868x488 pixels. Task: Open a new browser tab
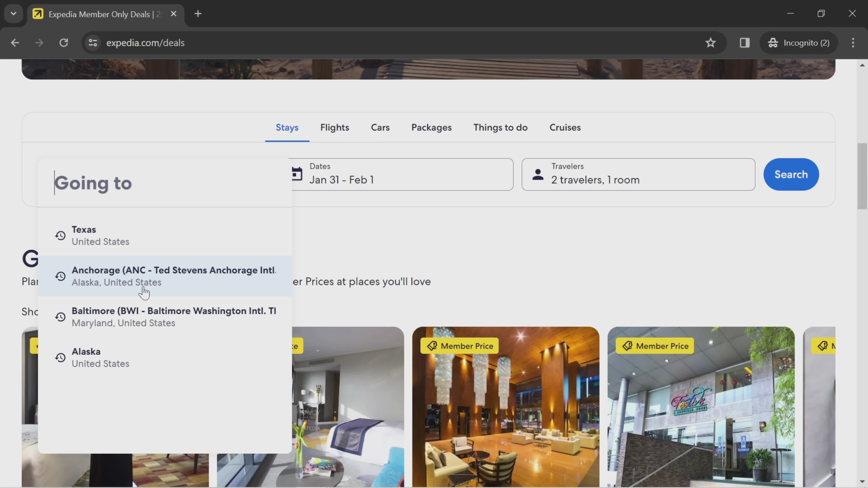[198, 14]
